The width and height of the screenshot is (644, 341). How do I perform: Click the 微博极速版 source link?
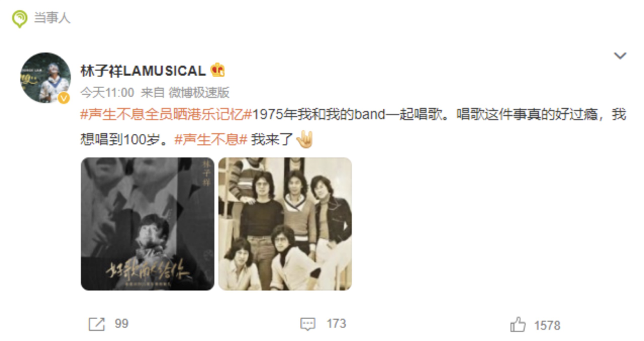tap(199, 93)
